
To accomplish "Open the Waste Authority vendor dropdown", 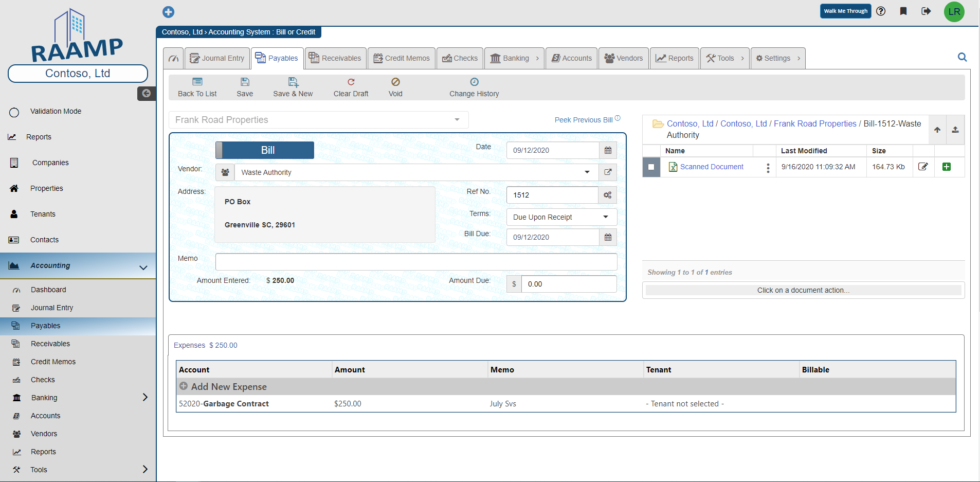I will [416, 172].
